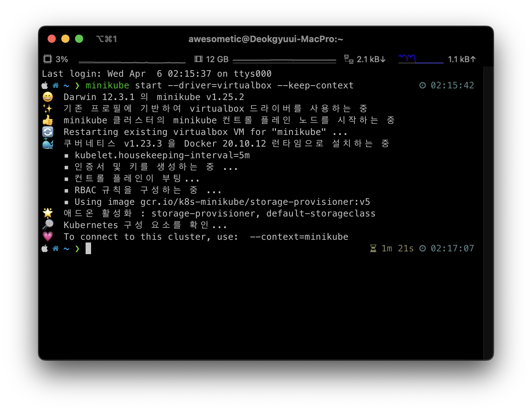The height and width of the screenshot is (411, 532).
Task: Click the network download status icon
Action: tap(349, 59)
